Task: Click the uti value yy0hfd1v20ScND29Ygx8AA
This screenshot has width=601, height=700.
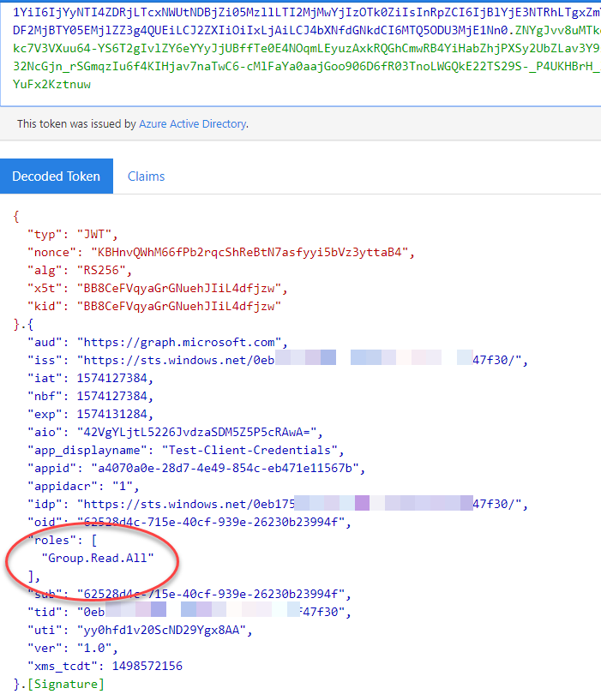Action: pyautogui.click(x=161, y=631)
